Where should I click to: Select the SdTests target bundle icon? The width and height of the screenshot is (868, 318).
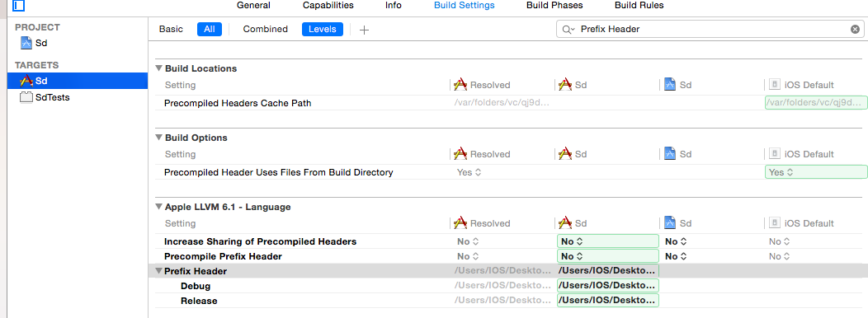click(x=26, y=97)
